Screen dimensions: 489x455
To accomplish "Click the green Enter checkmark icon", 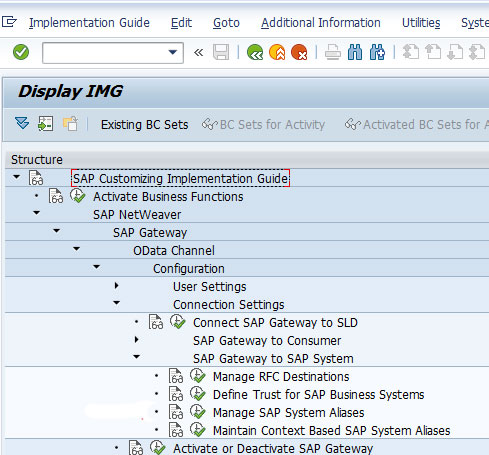I will point(21,52).
